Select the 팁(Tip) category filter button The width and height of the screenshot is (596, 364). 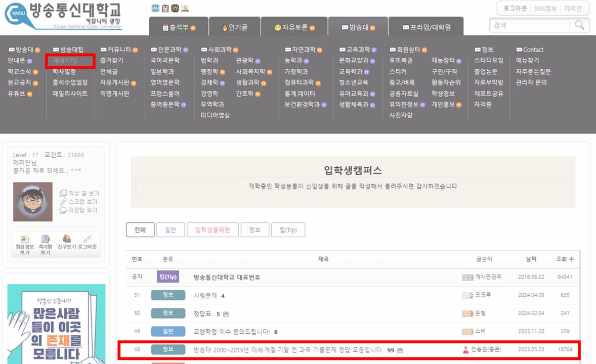click(x=288, y=230)
